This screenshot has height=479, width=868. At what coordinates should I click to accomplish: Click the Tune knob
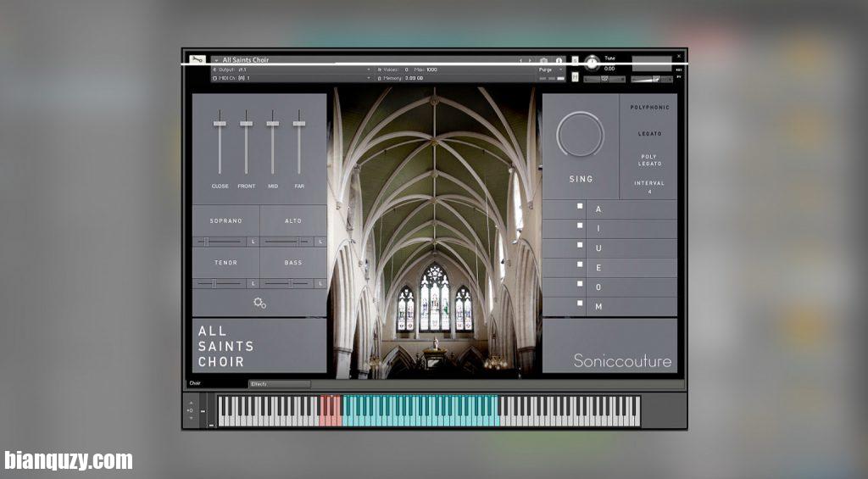click(593, 63)
